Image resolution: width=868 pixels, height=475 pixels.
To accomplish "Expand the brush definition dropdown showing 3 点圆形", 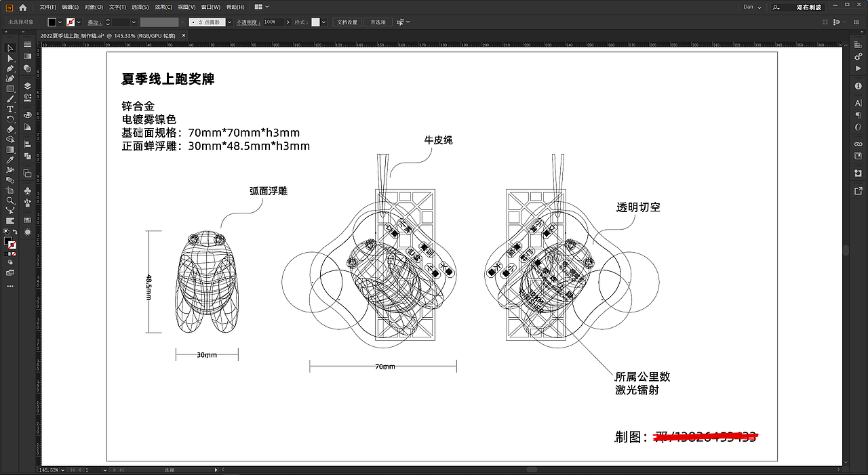I will pos(229,22).
